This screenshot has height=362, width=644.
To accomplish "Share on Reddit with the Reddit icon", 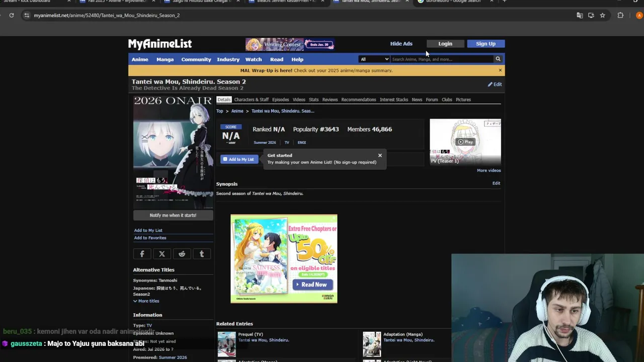I will click(182, 254).
